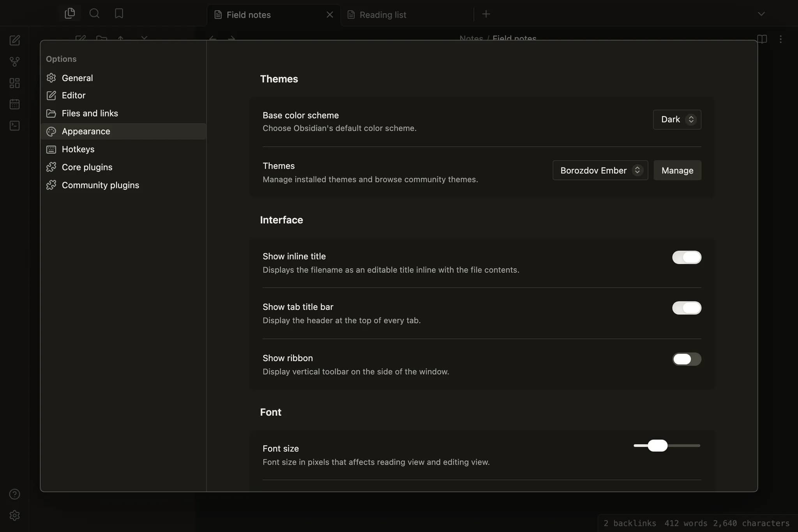798x532 pixels.
Task: Open the Base color scheme Dark dropdown
Action: click(677, 120)
